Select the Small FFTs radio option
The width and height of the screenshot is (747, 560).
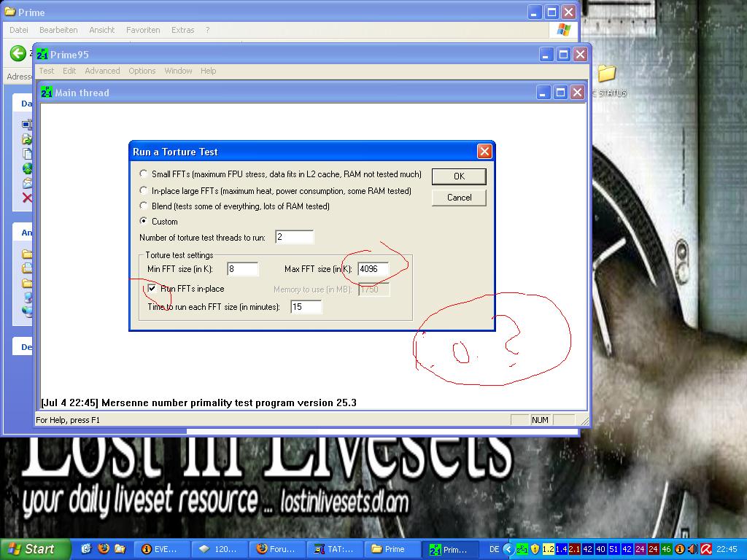click(143, 174)
